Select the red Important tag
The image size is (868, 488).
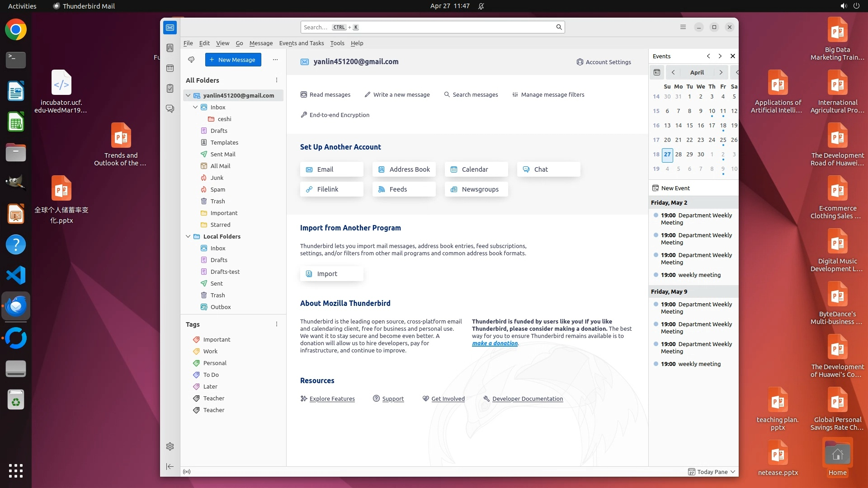point(216,339)
